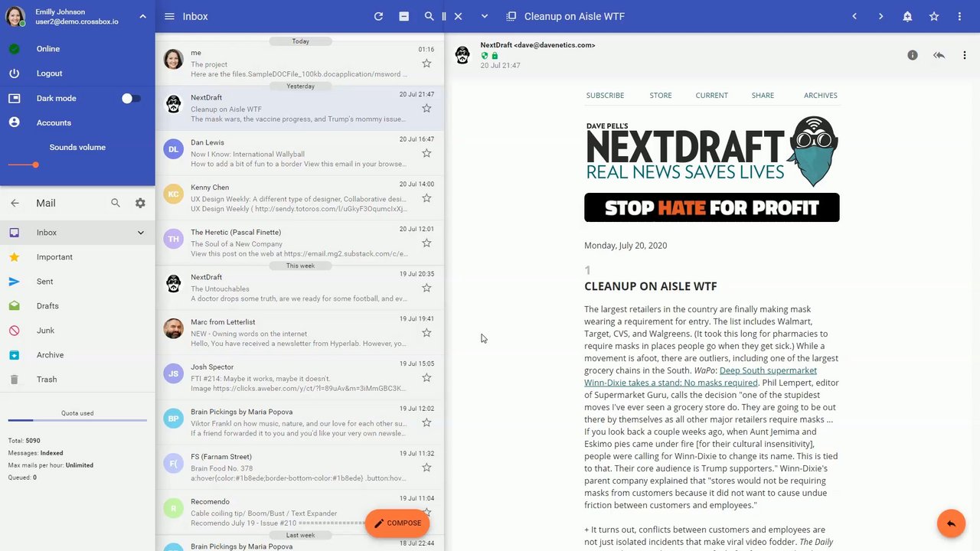980x551 pixels.
Task: Click green lock encryption icon
Action: (495, 56)
